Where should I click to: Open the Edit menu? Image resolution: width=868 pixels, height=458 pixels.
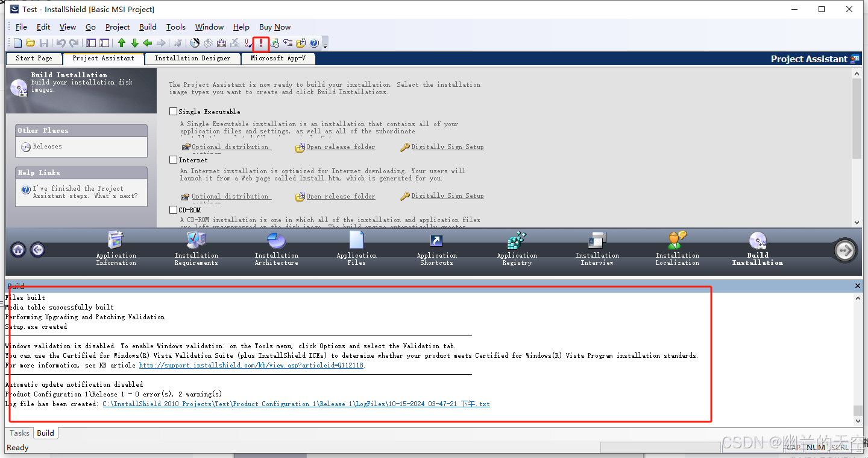tap(43, 27)
